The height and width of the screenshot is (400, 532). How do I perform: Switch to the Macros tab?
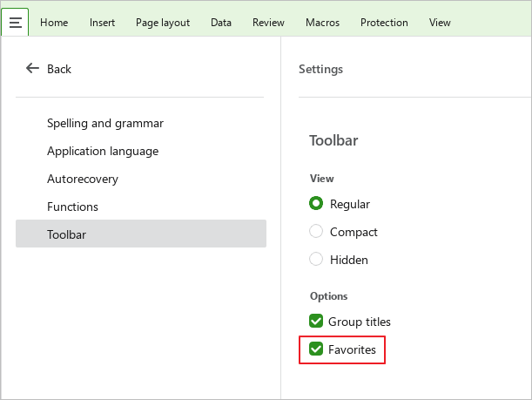coord(322,23)
